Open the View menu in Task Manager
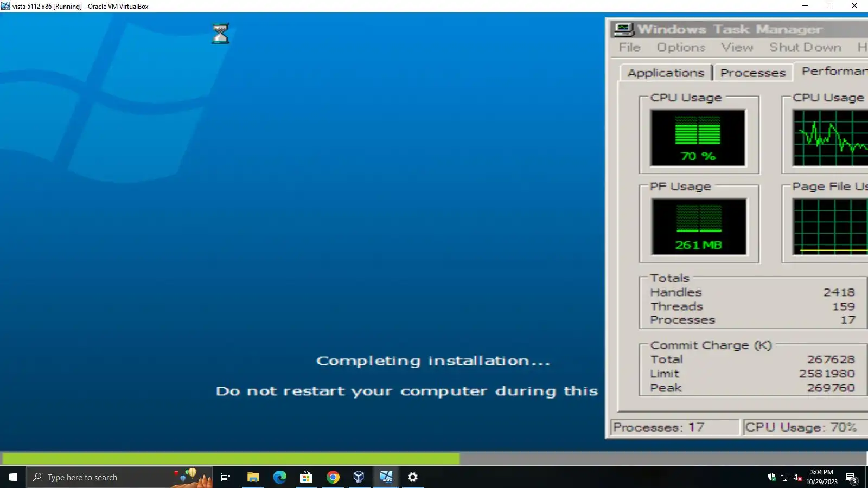Image resolution: width=868 pixels, height=488 pixels. pos(737,48)
